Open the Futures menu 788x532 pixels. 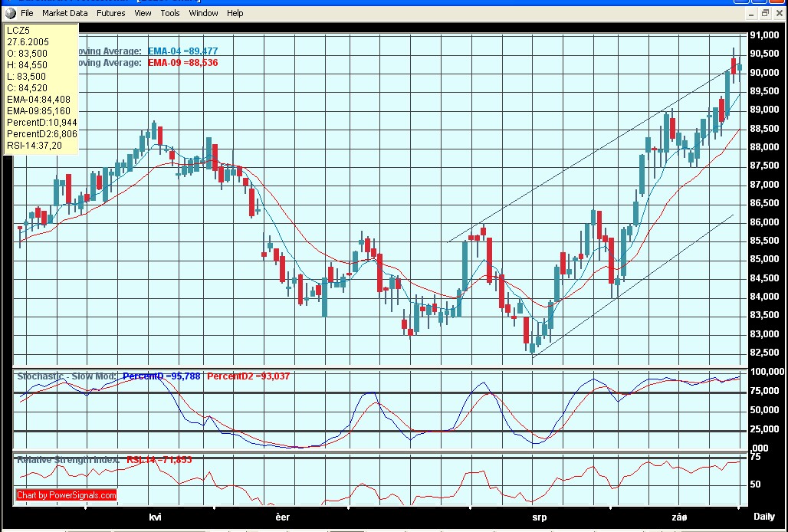(111, 13)
